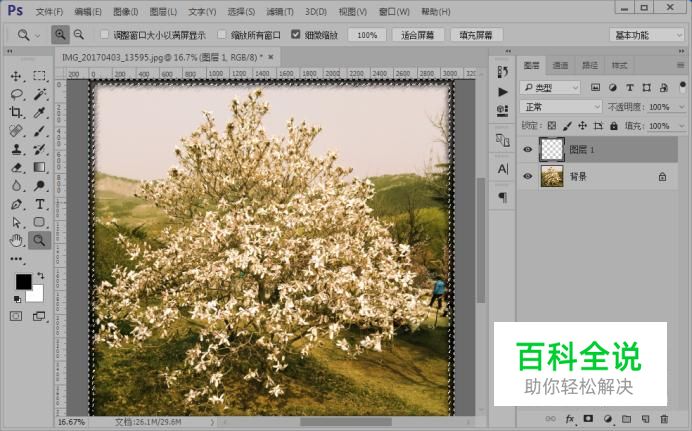The width and height of the screenshot is (692, 431).
Task: Open the History panel icon
Action: [502, 71]
